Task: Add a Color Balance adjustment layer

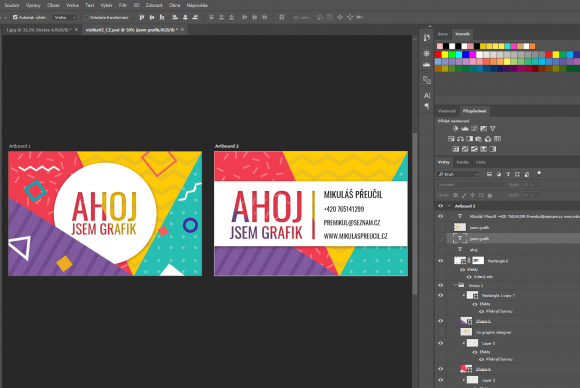Action: [460, 139]
